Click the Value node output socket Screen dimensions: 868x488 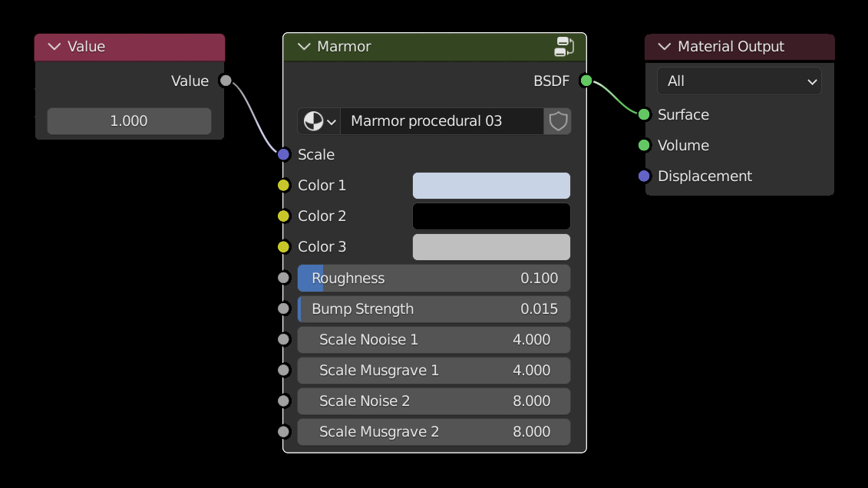coord(226,81)
